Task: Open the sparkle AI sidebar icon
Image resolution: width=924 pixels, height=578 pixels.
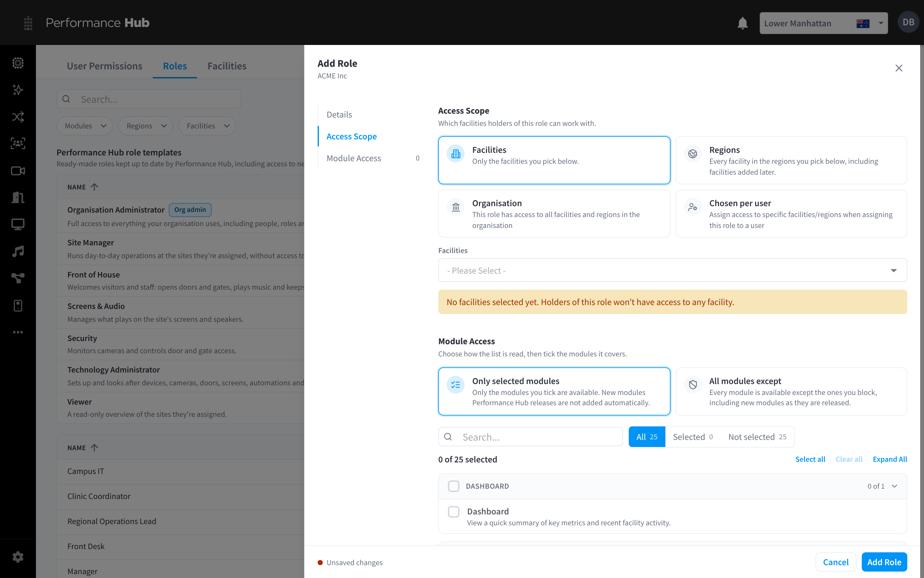Action: [x=18, y=90]
